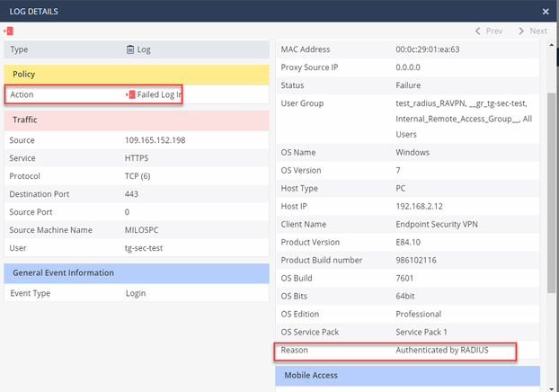The image size is (559, 392).
Task: Click the source machine name MILOSPC
Action: pos(141,230)
